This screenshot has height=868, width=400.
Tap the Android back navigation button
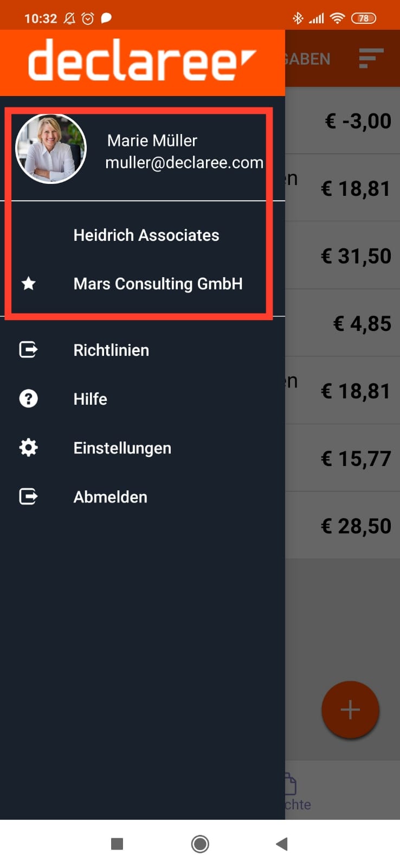[x=282, y=844]
